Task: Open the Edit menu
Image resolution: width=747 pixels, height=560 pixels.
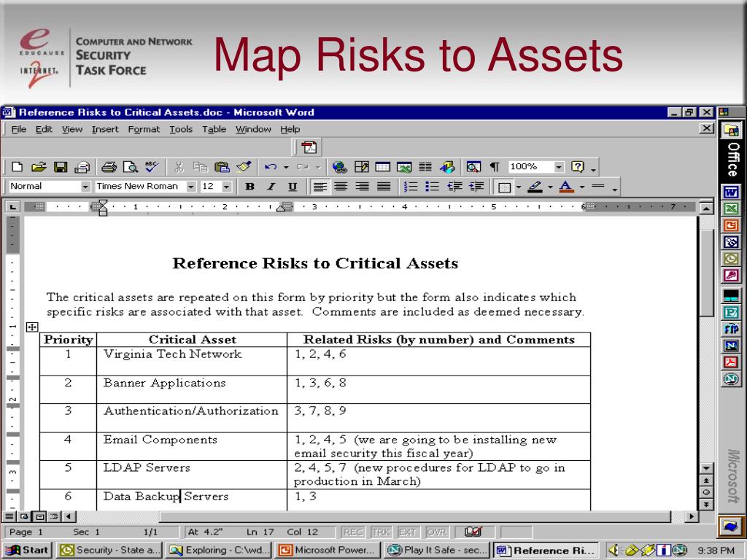Action: point(44,129)
